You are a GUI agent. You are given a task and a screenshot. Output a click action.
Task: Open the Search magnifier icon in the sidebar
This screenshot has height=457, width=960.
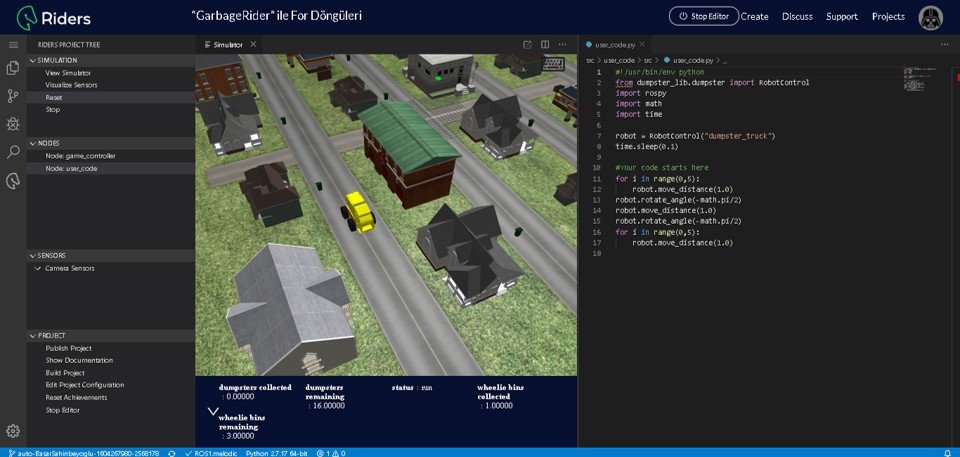tap(13, 153)
